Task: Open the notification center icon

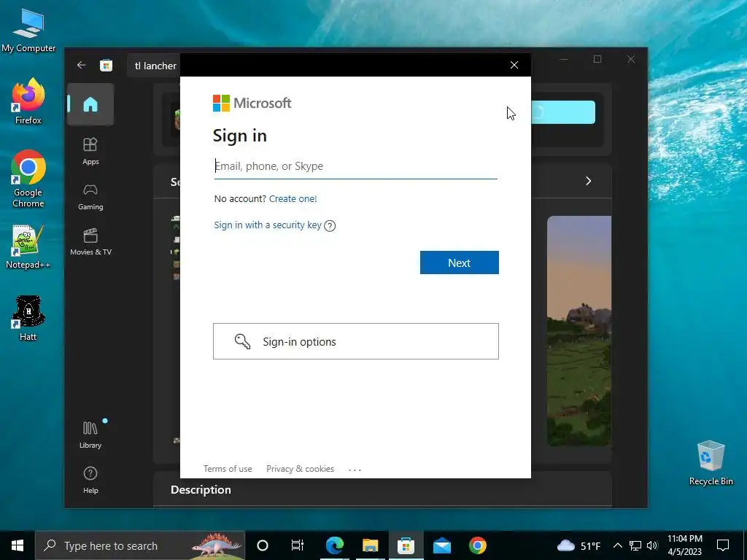Action: [x=723, y=545]
